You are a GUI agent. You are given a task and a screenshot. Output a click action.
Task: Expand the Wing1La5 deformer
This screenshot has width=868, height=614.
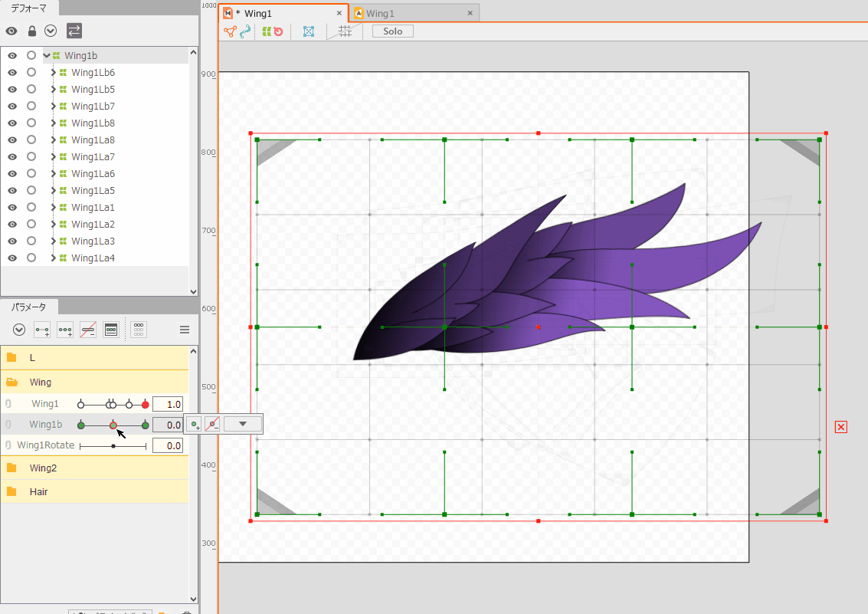coord(53,190)
